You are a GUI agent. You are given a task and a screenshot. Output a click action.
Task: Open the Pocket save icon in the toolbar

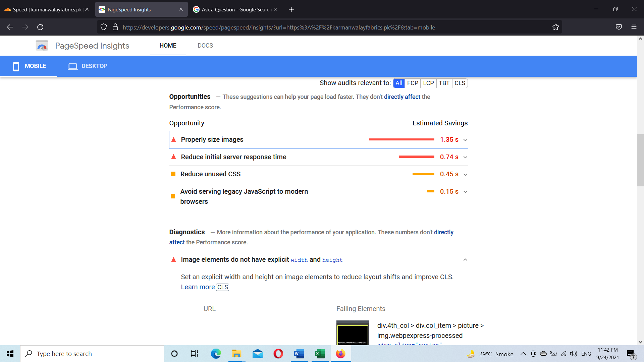619,27
